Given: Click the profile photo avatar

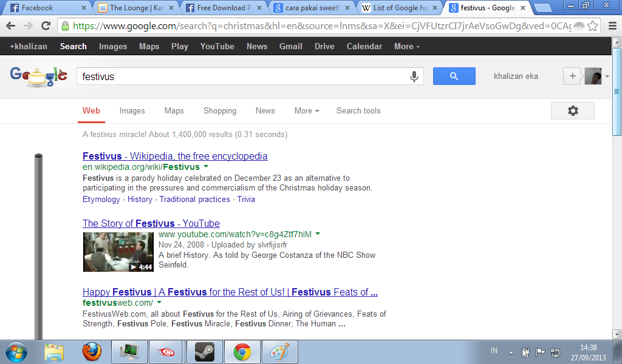Looking at the screenshot, I should tap(593, 76).
